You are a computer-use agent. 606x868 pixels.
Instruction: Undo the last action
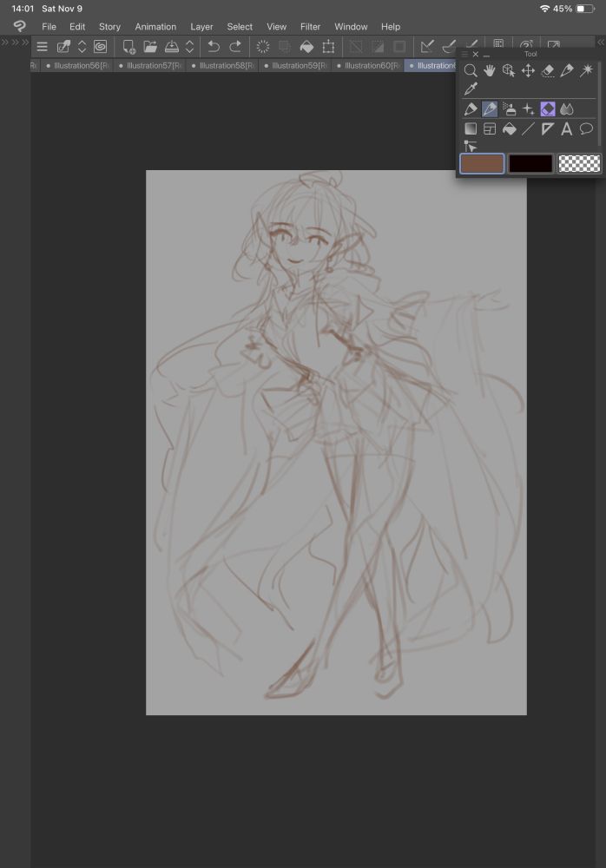tap(214, 47)
